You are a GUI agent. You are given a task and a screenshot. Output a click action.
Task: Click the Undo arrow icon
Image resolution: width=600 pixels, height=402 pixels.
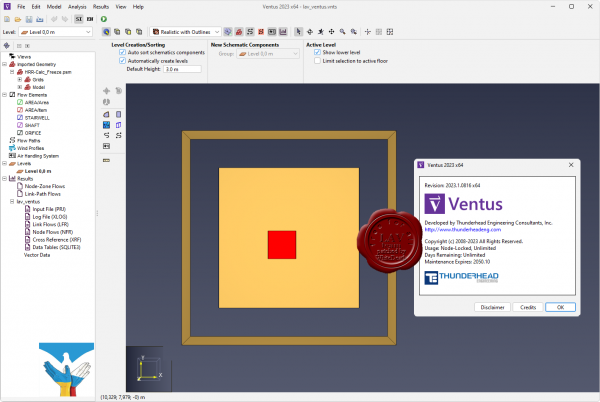pos(54,19)
